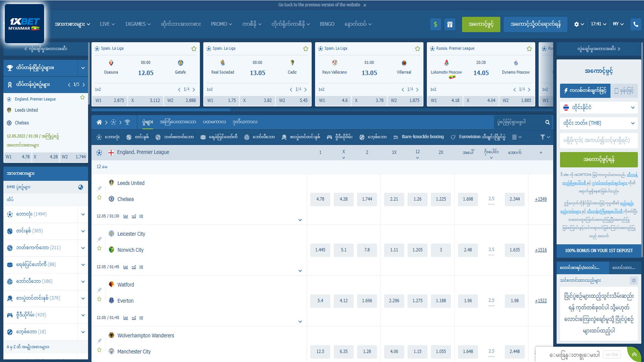Click the green register submit button

[599, 160]
